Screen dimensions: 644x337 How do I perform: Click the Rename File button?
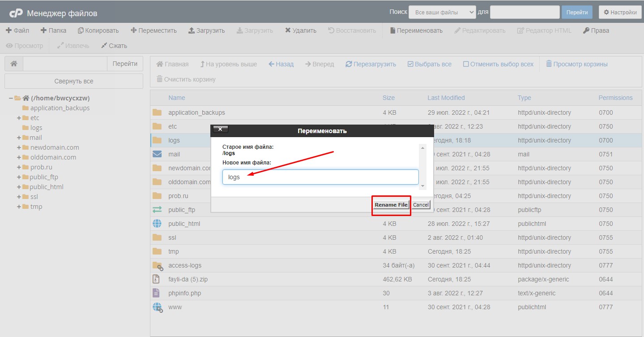click(391, 205)
